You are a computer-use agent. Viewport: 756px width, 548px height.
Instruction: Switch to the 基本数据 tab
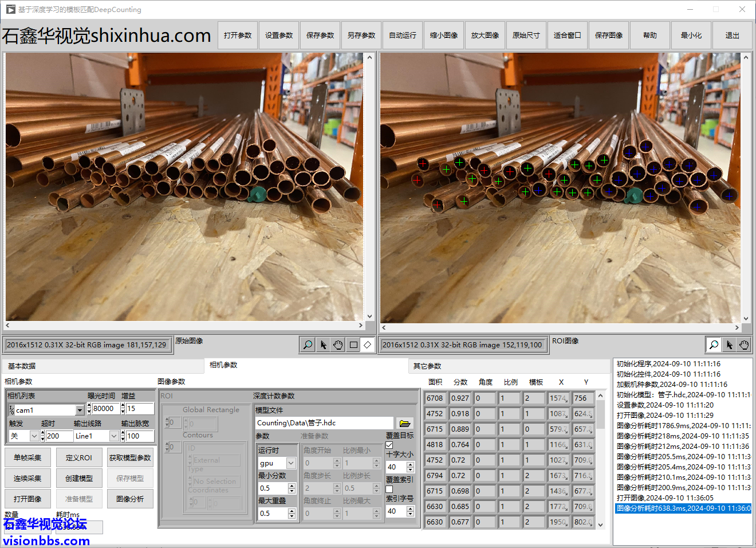(x=22, y=366)
